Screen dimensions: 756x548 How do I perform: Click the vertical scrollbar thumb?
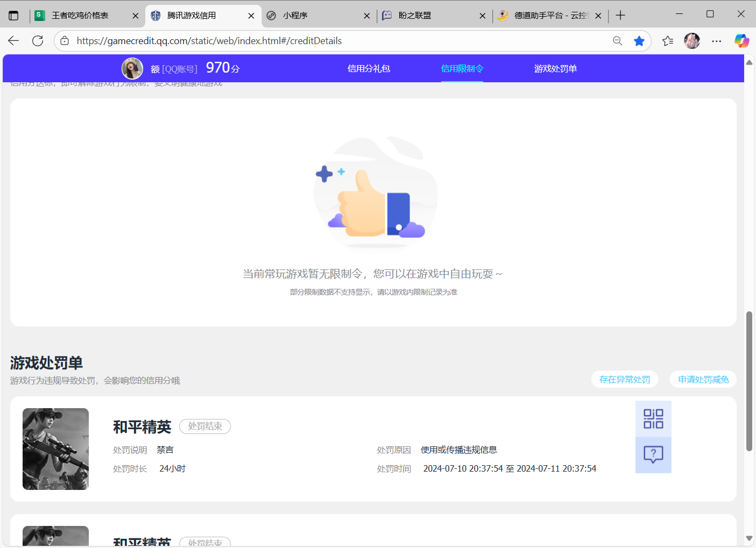click(x=749, y=381)
